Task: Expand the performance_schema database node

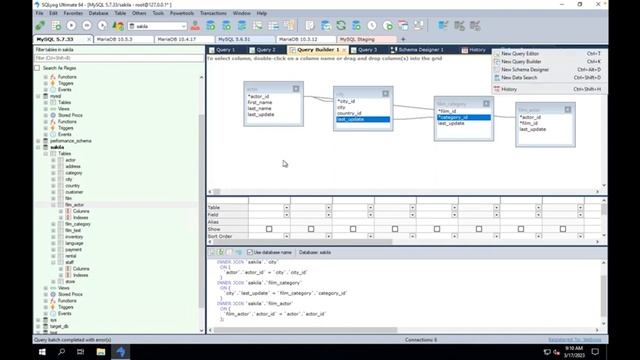Action: click(x=38, y=141)
